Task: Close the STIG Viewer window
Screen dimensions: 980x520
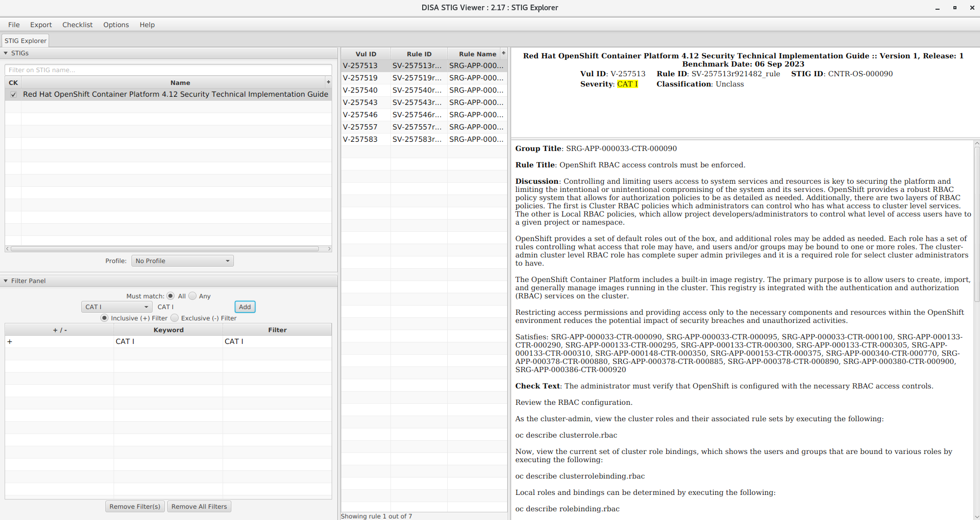Action: tap(972, 8)
